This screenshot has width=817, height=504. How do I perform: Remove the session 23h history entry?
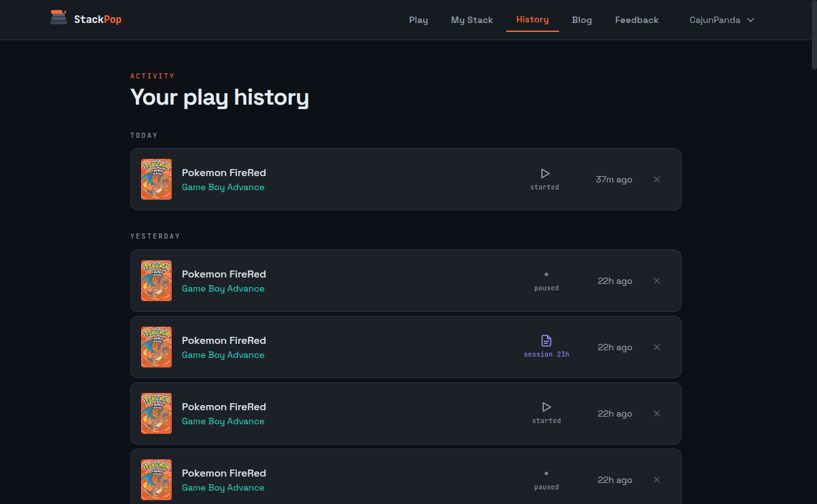tap(656, 347)
